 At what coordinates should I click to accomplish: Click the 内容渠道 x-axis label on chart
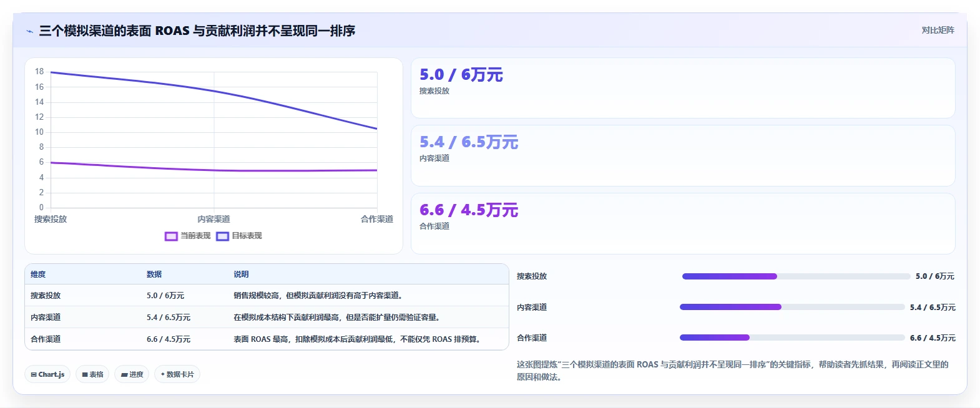[214, 219]
